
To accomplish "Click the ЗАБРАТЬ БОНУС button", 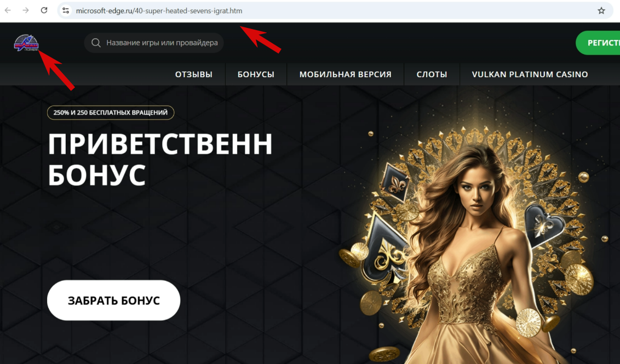I will [x=113, y=301].
